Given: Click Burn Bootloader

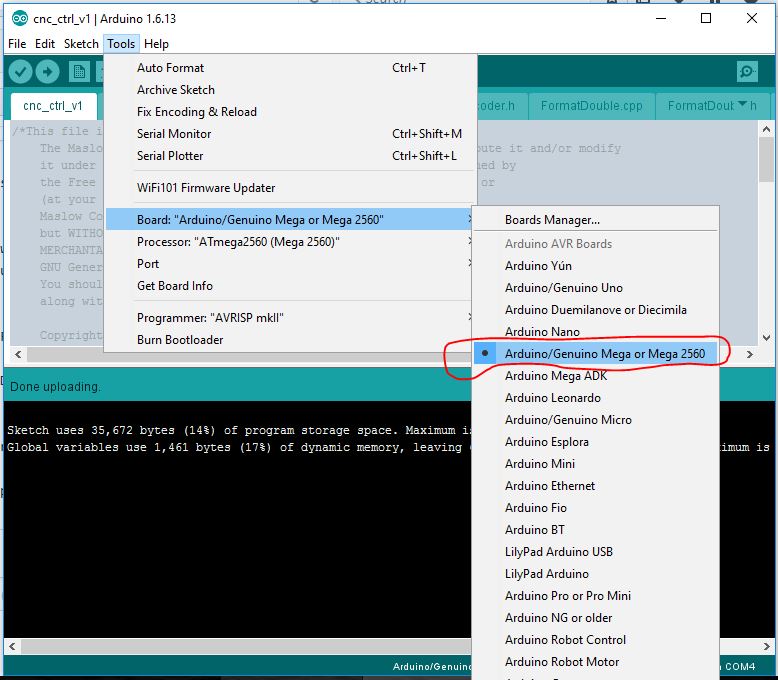Looking at the screenshot, I should pyautogui.click(x=289, y=340).
